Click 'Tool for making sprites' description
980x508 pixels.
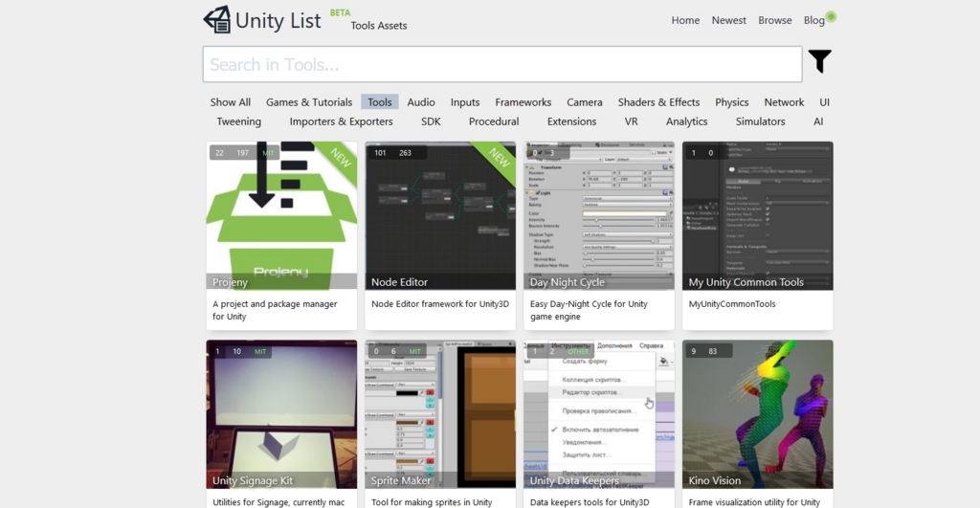(432, 502)
